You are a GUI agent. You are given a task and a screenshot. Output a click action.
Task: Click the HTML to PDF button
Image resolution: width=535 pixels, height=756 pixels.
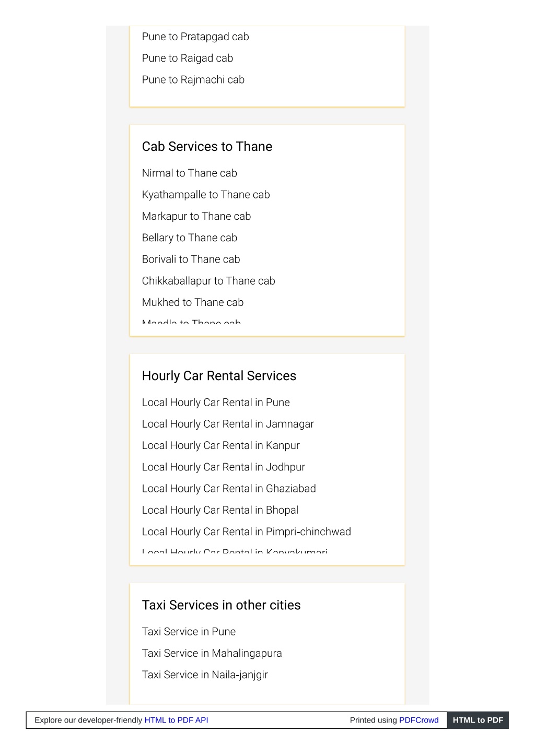(478, 720)
